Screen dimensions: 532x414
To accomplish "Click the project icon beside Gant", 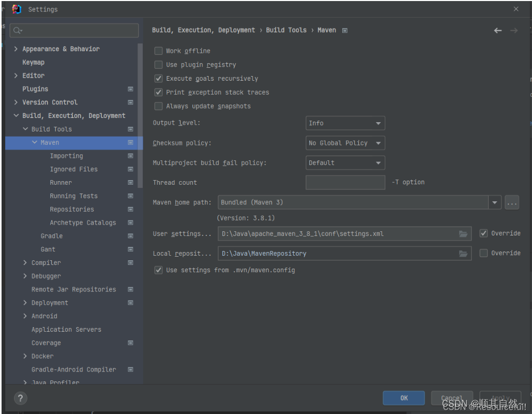I will click(x=130, y=249).
